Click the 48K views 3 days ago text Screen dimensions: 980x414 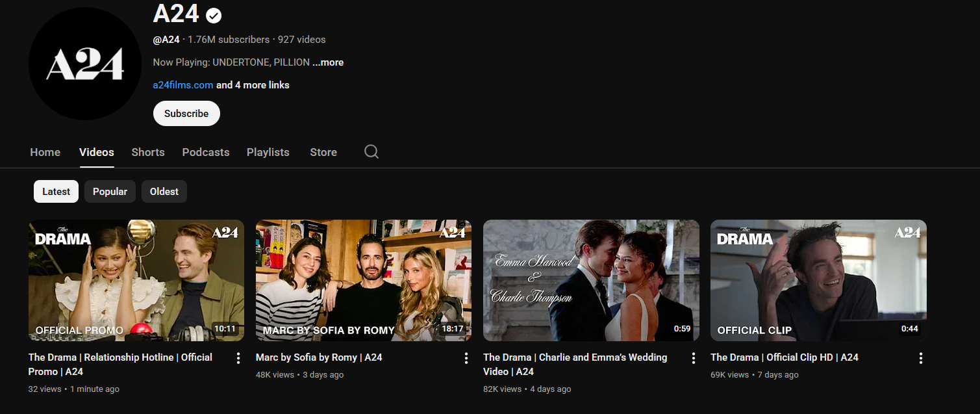pos(300,375)
